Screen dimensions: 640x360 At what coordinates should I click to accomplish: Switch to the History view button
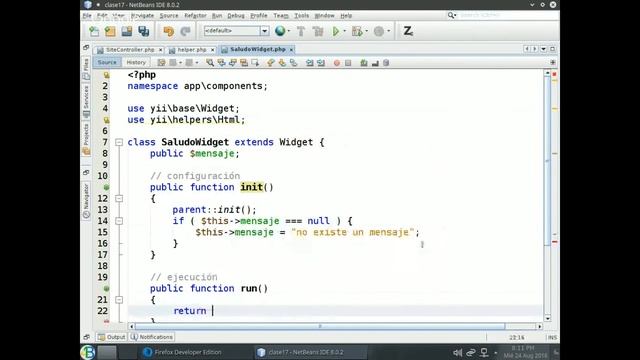(136, 62)
